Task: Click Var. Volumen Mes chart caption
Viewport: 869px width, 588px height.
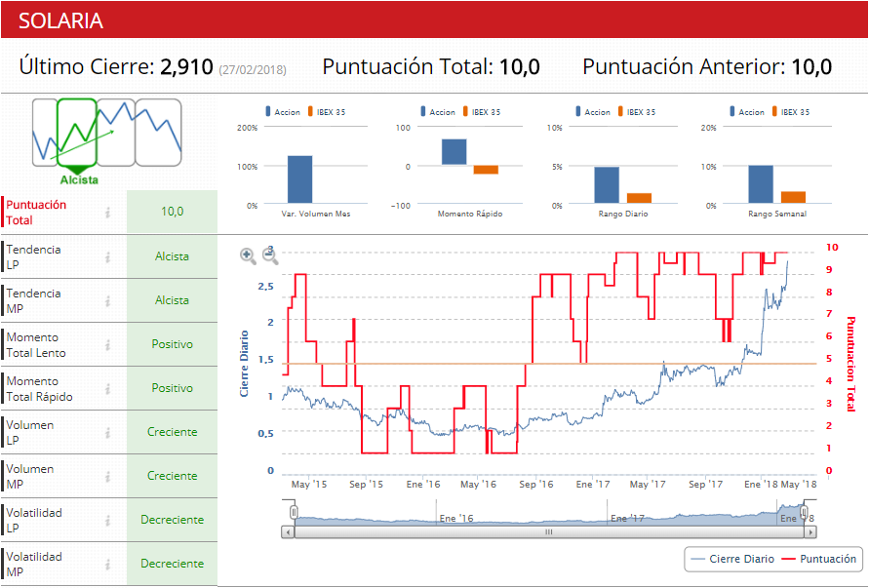Action: (316, 214)
